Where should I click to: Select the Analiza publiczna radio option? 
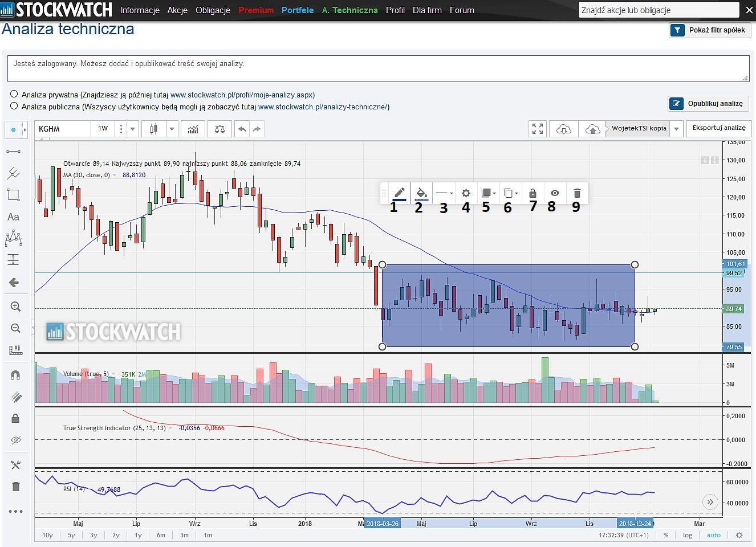coord(14,105)
